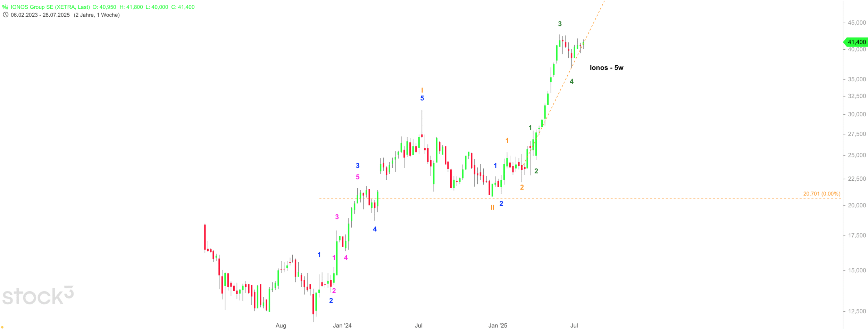Viewport: 868px width, 329px height.
Task: Click the 06.02.2023 - 28.07.2025 date range text
Action: pyautogui.click(x=40, y=15)
